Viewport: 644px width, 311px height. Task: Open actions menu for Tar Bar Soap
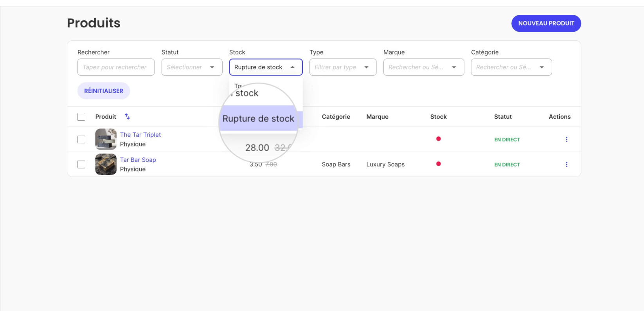(566, 165)
